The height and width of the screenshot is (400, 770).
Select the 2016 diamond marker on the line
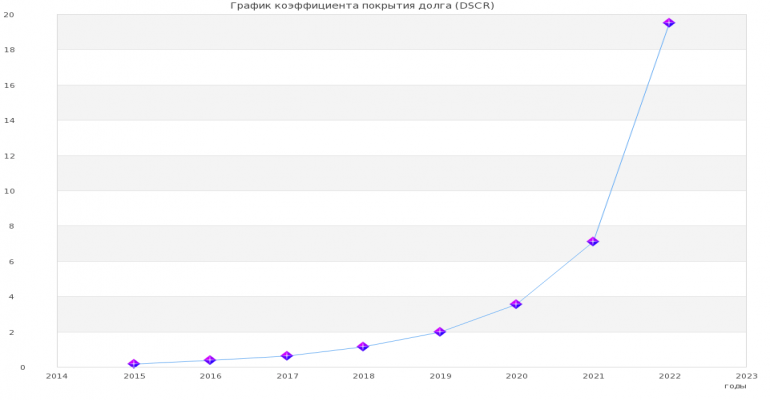pos(210,360)
